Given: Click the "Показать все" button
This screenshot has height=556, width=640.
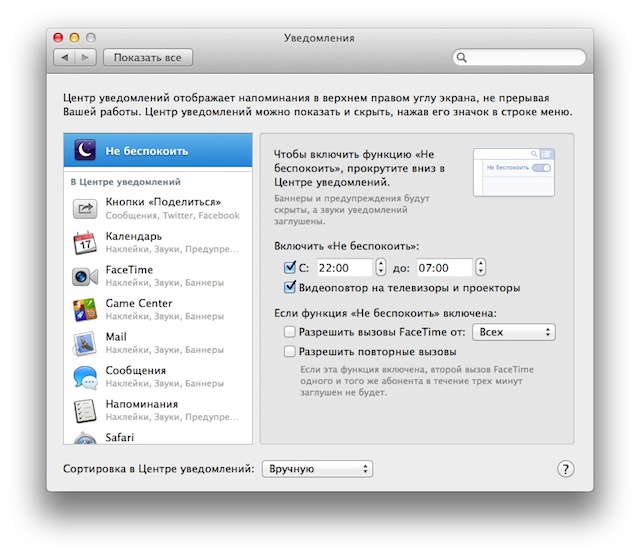Looking at the screenshot, I should pyautogui.click(x=148, y=58).
